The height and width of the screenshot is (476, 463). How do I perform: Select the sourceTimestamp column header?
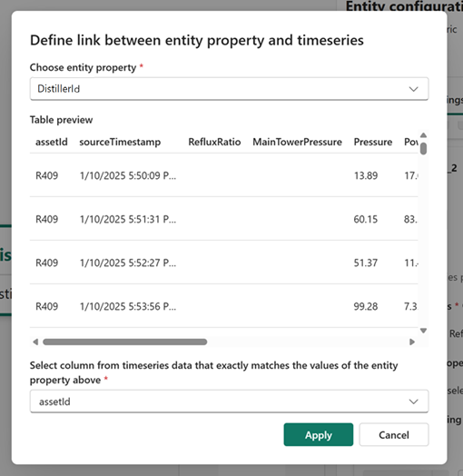(120, 142)
